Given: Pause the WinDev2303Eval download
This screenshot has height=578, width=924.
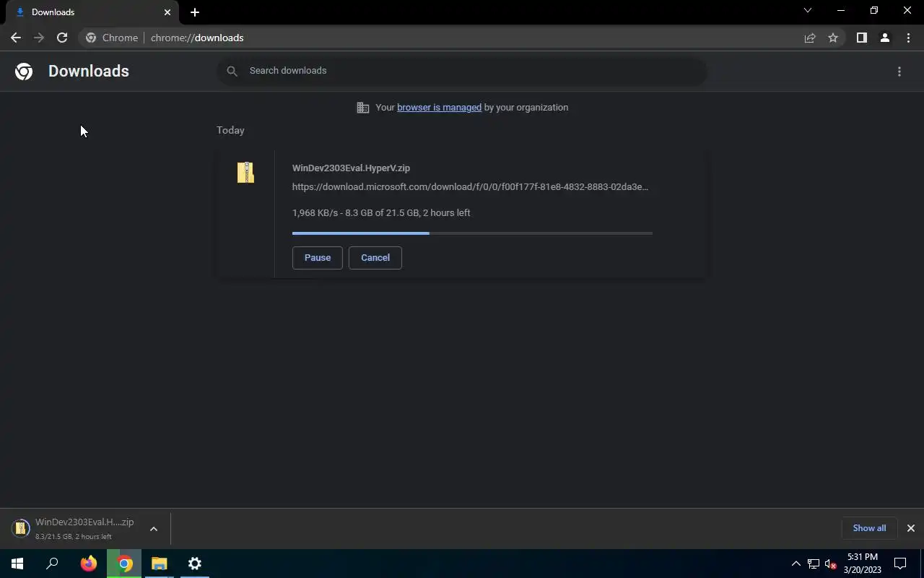Looking at the screenshot, I should pos(318,258).
